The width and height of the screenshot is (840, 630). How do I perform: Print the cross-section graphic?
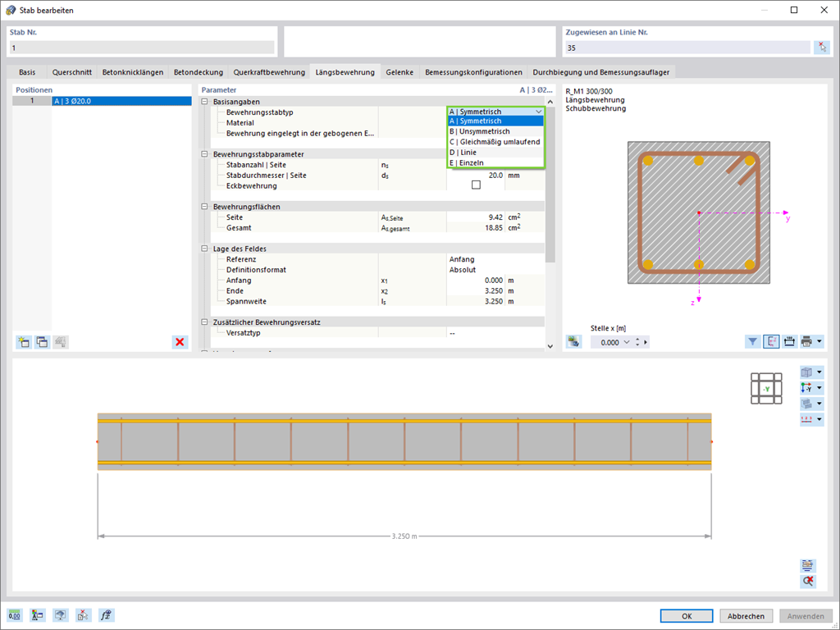click(x=806, y=341)
